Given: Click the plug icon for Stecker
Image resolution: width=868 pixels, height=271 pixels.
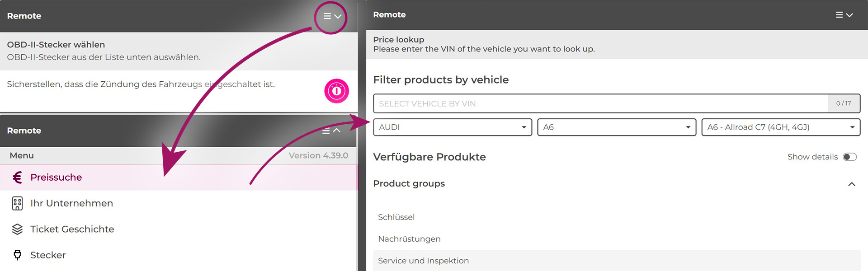Looking at the screenshot, I should point(17,255).
